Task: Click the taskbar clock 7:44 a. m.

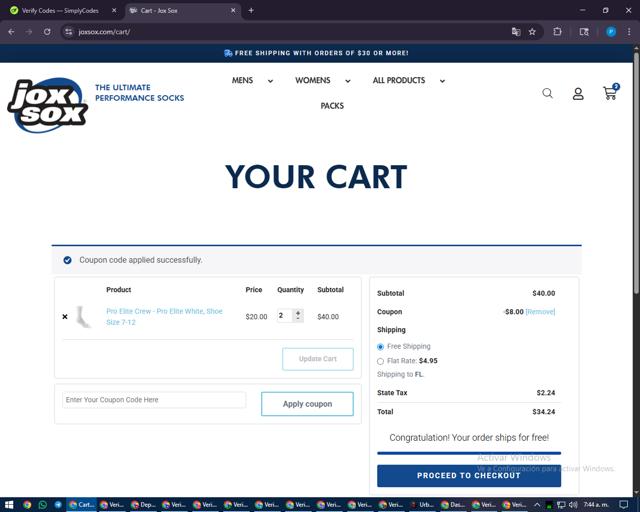Action: (596, 505)
